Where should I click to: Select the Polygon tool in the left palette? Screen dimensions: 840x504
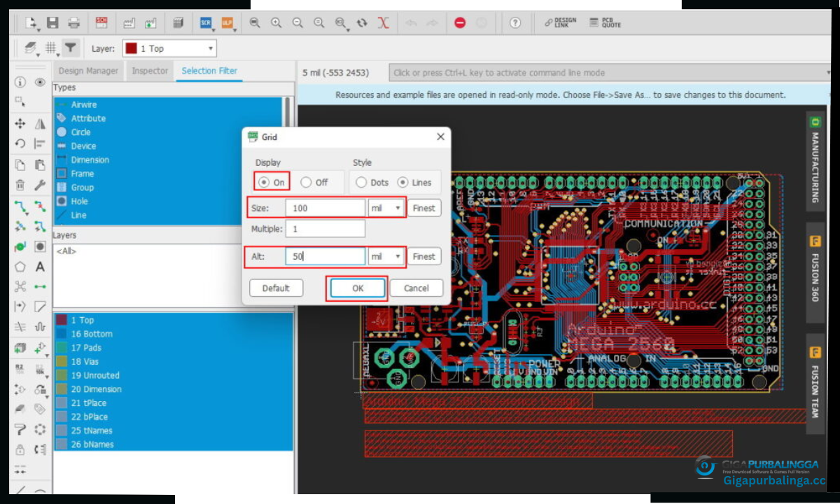tap(20, 267)
